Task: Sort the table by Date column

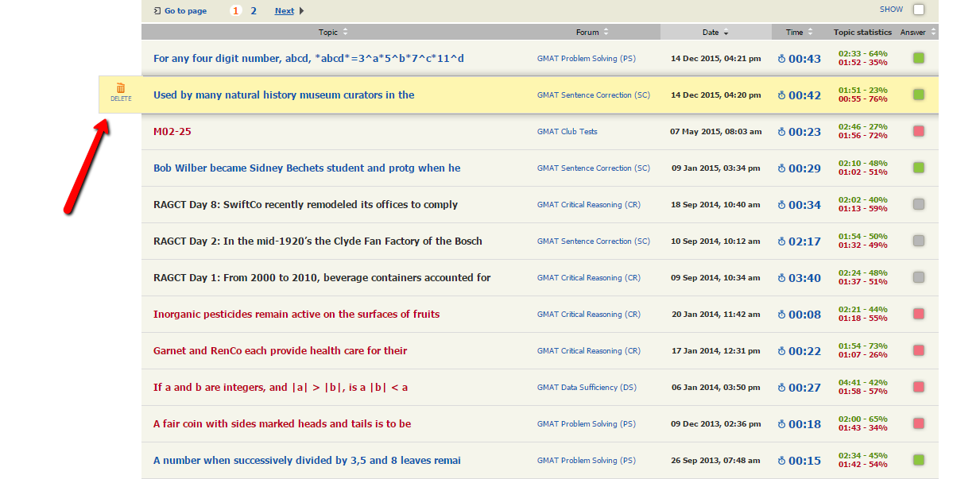Action: (x=715, y=33)
